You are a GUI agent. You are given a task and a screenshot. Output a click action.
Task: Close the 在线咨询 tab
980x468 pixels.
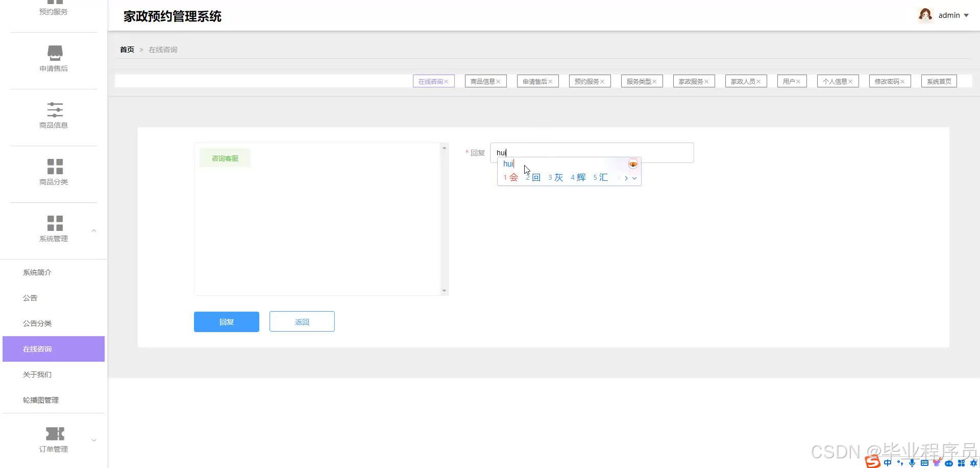tap(446, 81)
